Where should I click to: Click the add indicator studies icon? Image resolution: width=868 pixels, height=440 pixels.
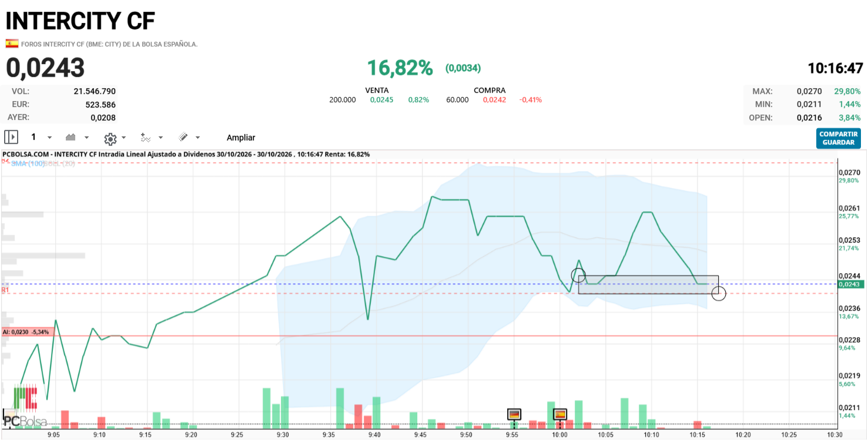tap(145, 137)
